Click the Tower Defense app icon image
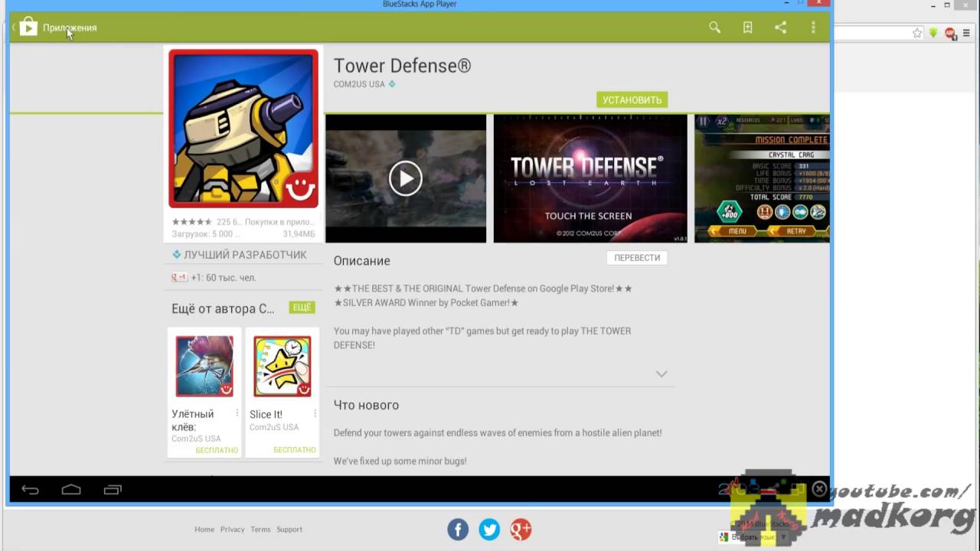Image resolution: width=980 pixels, height=551 pixels. (x=243, y=129)
